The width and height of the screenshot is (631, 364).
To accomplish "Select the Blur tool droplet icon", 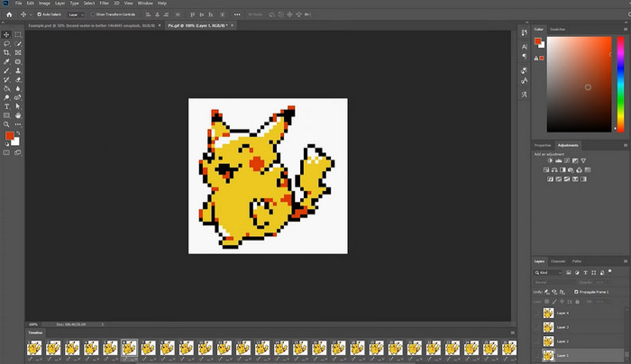I will pos(18,88).
